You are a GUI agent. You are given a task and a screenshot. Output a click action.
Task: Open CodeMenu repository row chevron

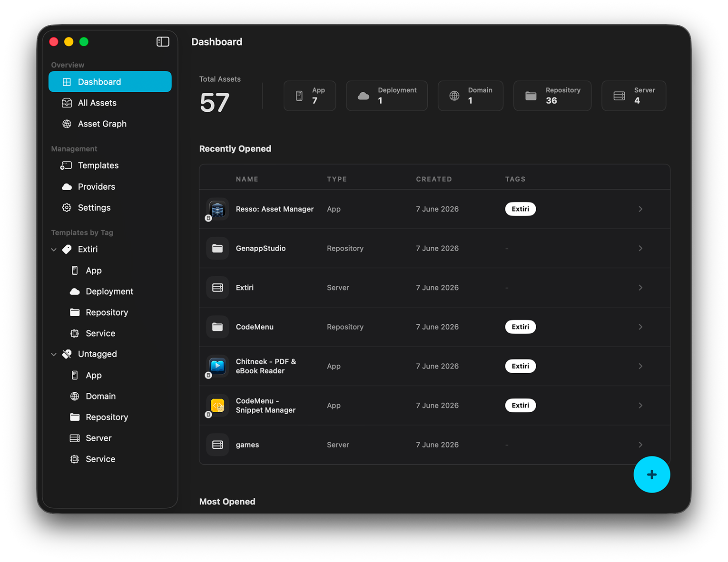click(640, 327)
